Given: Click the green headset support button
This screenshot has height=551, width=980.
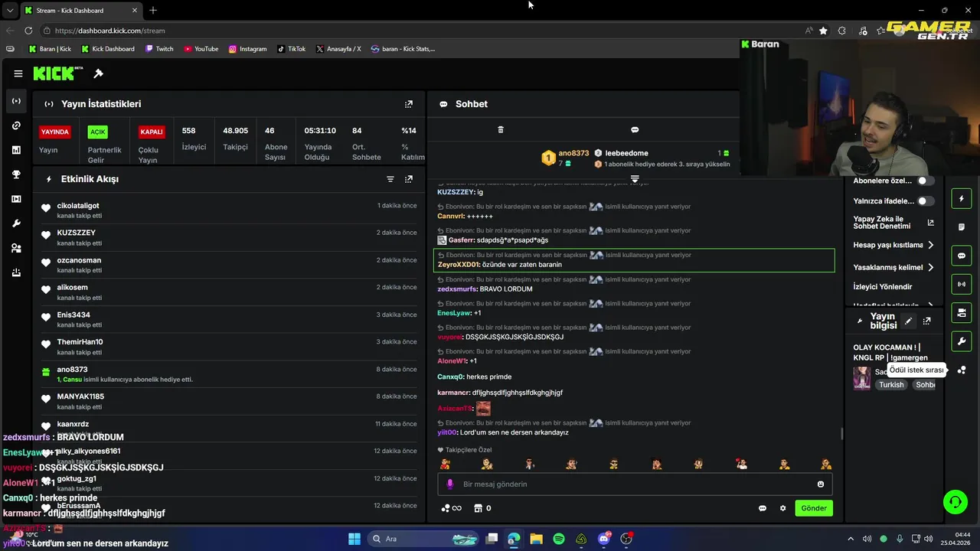Looking at the screenshot, I should (x=955, y=502).
